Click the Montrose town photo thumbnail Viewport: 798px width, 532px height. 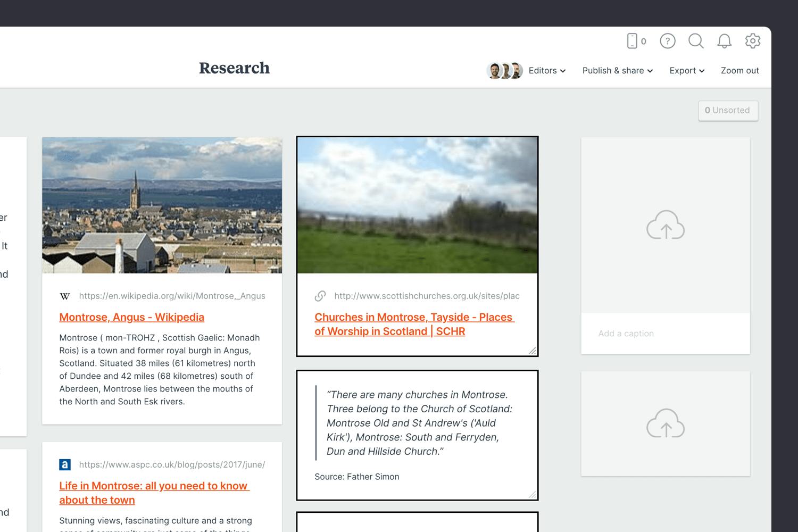pos(162,205)
